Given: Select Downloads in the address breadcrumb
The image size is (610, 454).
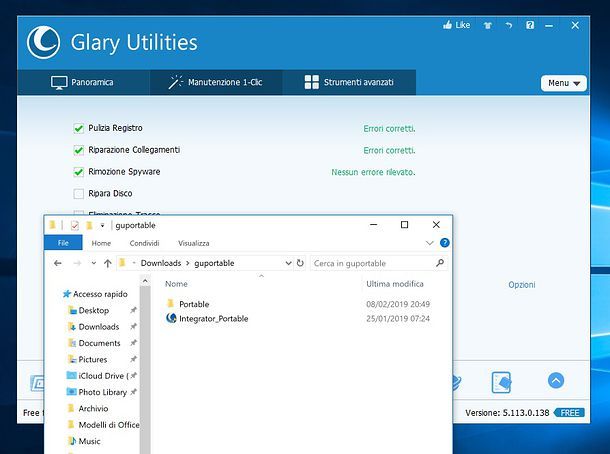Looking at the screenshot, I should [x=161, y=263].
